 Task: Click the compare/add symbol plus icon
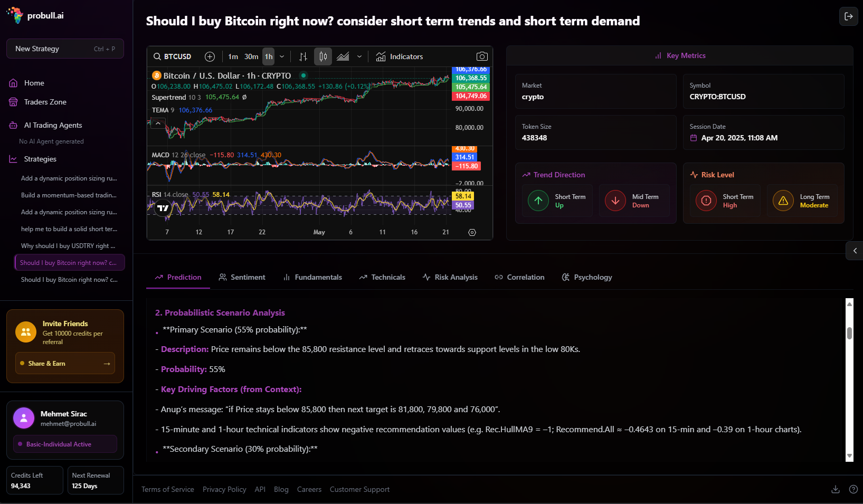coord(210,56)
